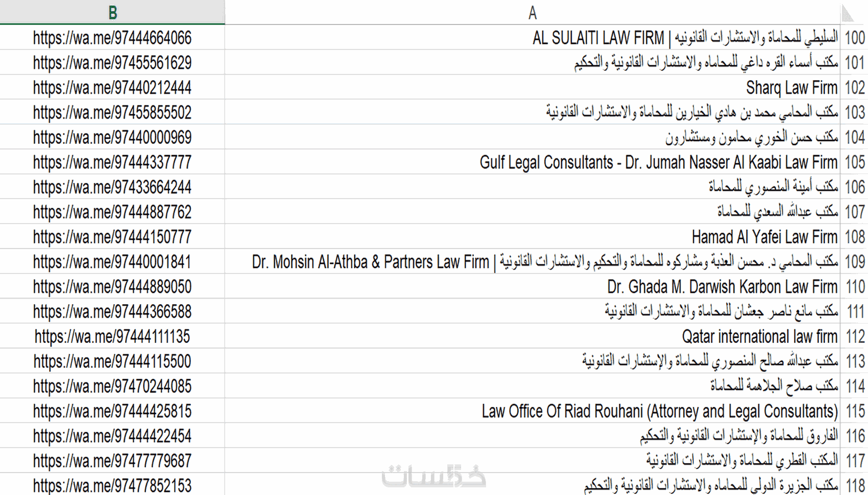868x495 pixels.
Task: Select the "AL SULAITI LAW FIRM" cell
Action: tap(533, 38)
